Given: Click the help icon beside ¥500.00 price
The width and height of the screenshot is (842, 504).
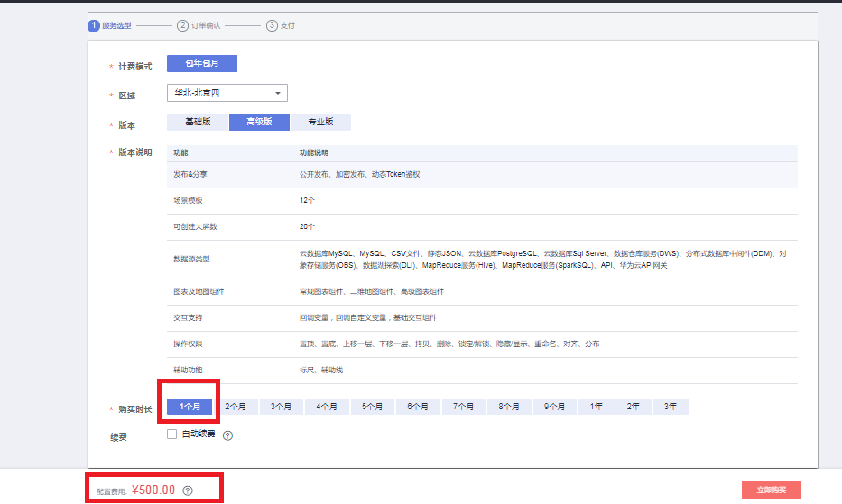Looking at the screenshot, I should [x=188, y=490].
